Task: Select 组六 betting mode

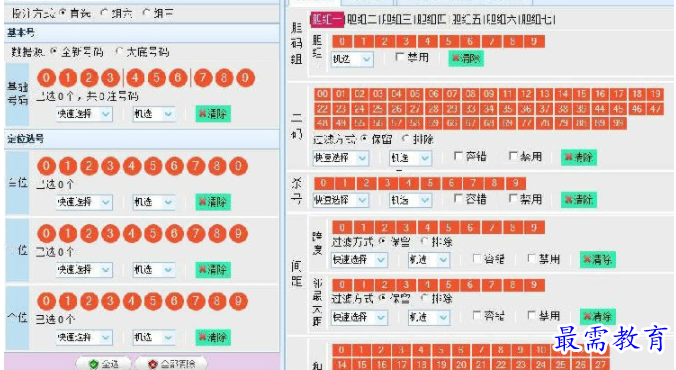Action: coord(103,13)
